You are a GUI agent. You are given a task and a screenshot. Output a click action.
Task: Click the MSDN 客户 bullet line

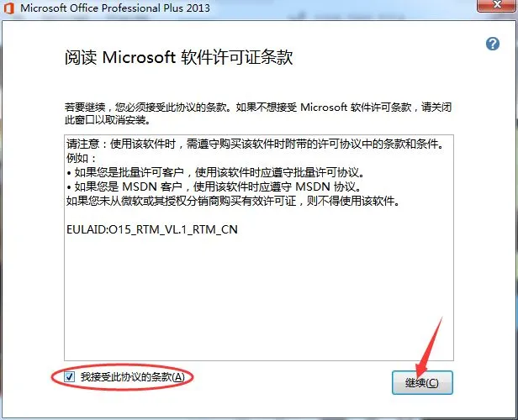click(x=214, y=186)
